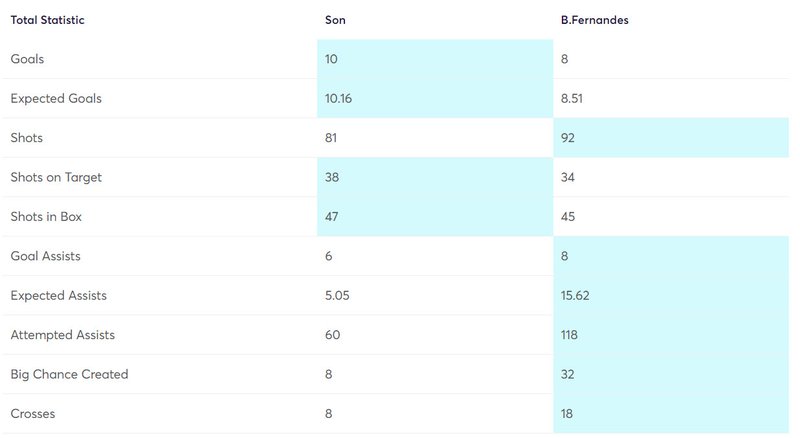The image size is (800, 438).
Task: Click Fernandes' highlighted 92 shots cell
Action: pyautogui.click(x=671, y=138)
